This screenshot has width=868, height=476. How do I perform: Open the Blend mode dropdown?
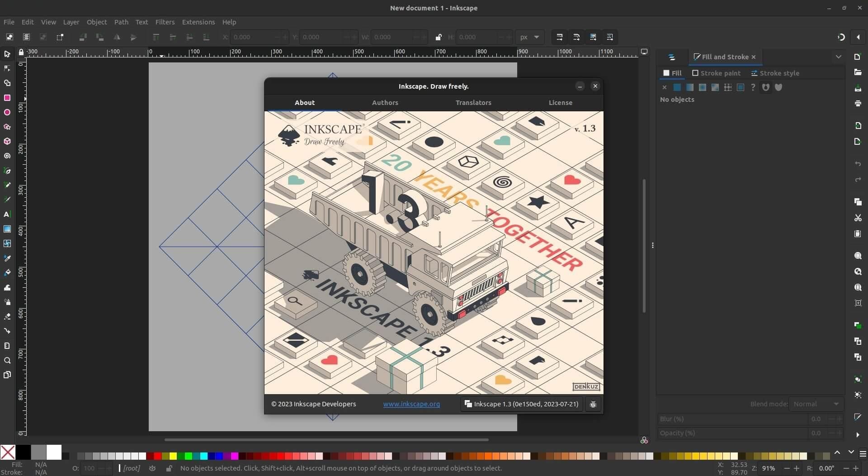(816, 404)
